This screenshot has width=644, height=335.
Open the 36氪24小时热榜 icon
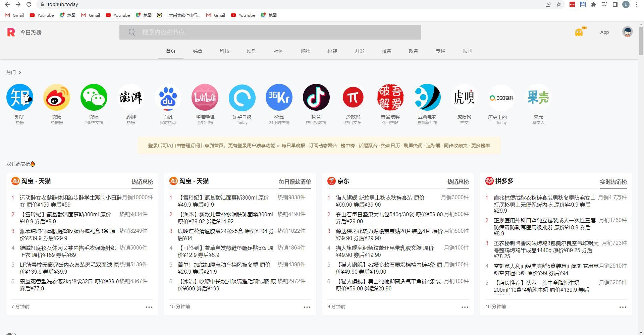pos(279,97)
